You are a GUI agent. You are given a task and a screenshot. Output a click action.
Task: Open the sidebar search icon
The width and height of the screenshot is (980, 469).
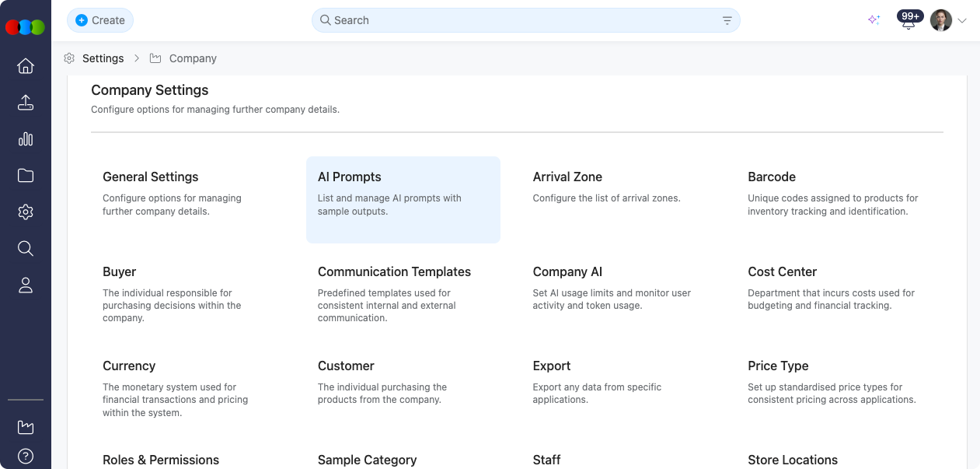pyautogui.click(x=25, y=248)
